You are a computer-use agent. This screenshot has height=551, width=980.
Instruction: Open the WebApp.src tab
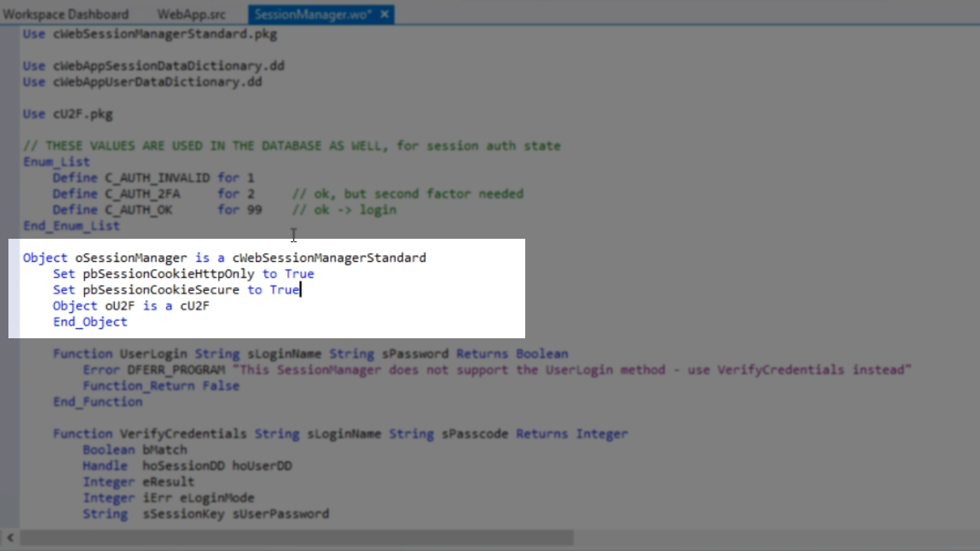[x=191, y=15]
